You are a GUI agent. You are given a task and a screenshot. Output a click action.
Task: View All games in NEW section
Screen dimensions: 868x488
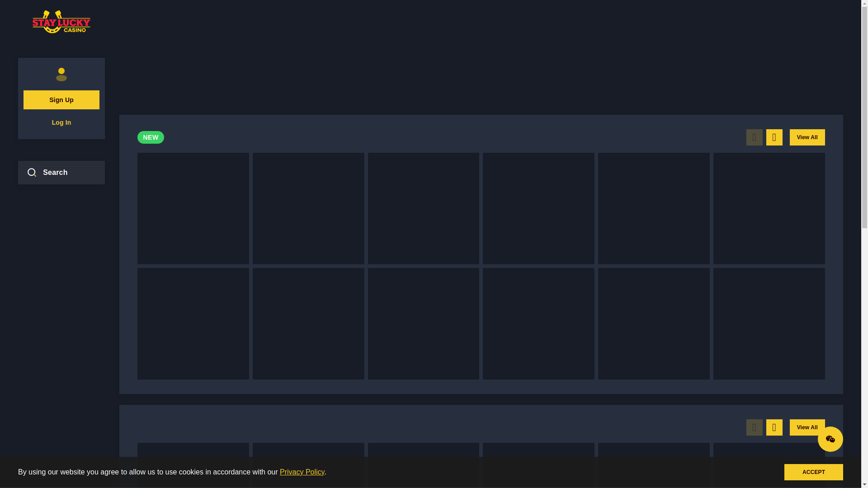(807, 137)
